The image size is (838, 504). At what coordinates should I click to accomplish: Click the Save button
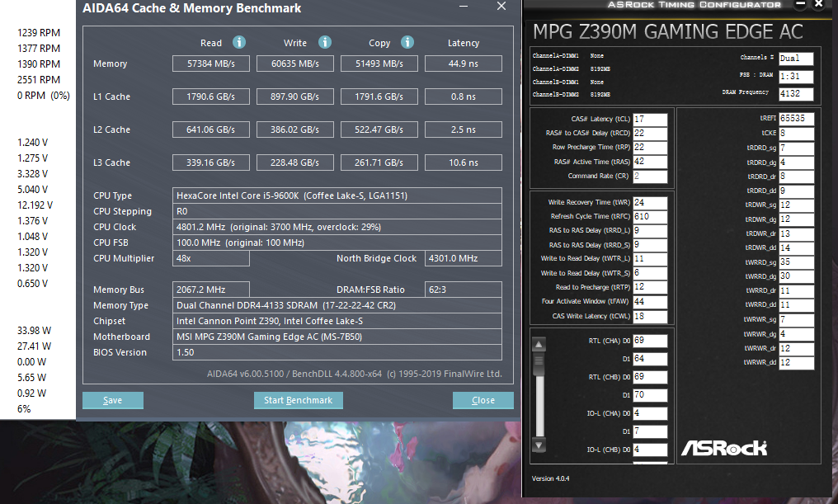click(113, 400)
